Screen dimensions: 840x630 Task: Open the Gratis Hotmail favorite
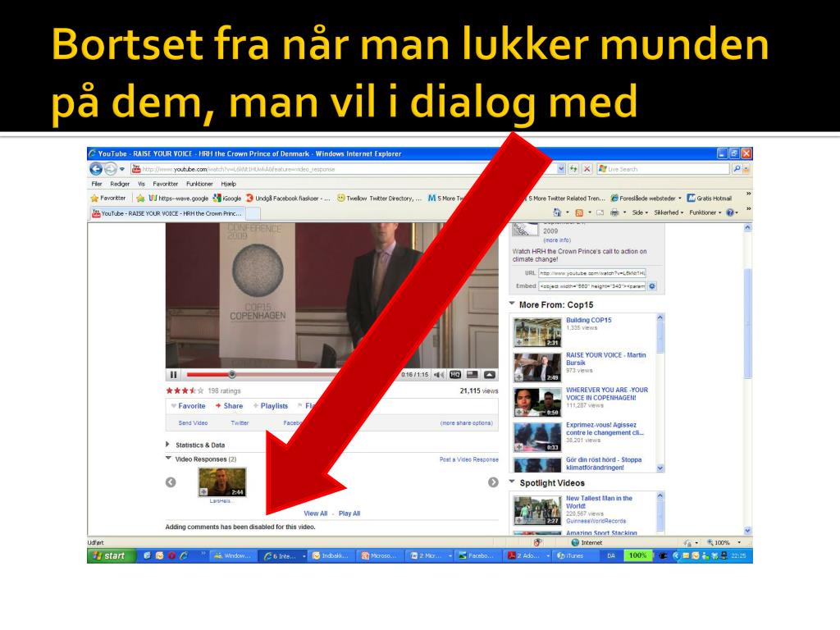(710, 199)
